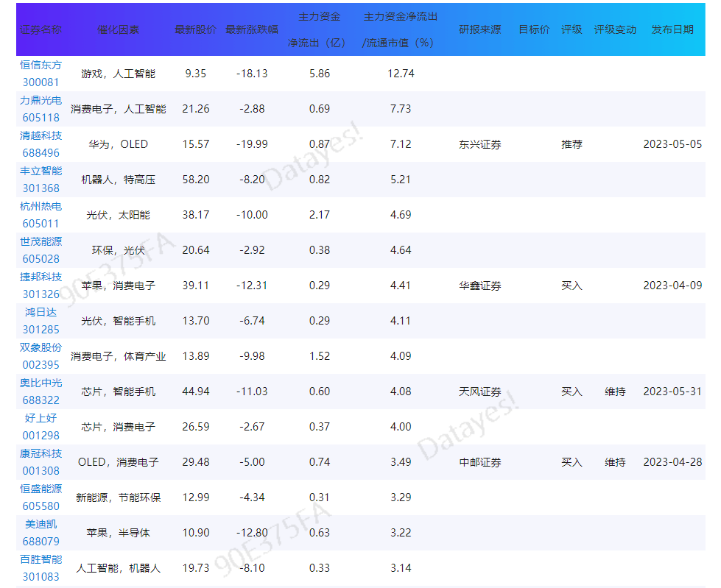Click the 催化因素 column header
This screenshot has width=721, height=588.
click(x=118, y=30)
